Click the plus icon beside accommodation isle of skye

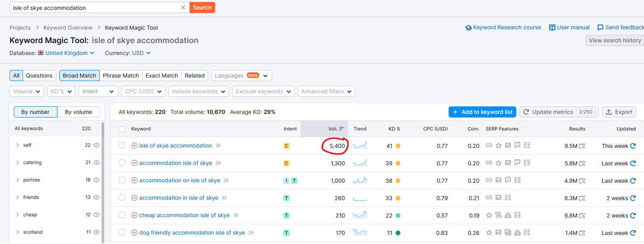(134, 163)
